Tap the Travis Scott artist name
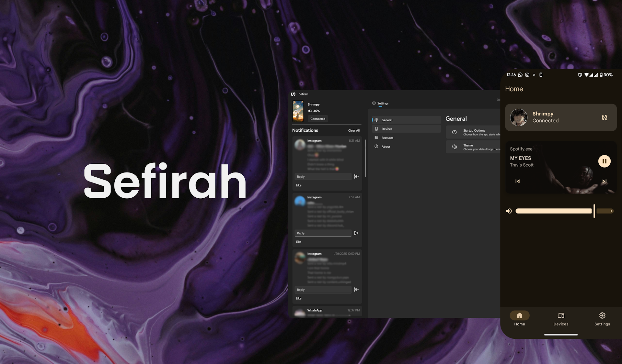The width and height of the screenshot is (622, 364). click(x=522, y=165)
